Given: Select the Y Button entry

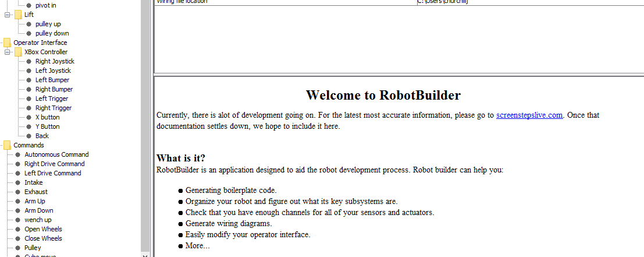Looking at the screenshot, I should 48,126.
